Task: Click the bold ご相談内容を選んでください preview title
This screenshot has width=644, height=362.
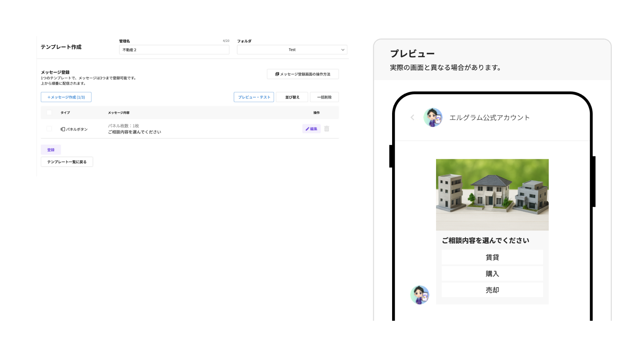Action: pos(485,240)
